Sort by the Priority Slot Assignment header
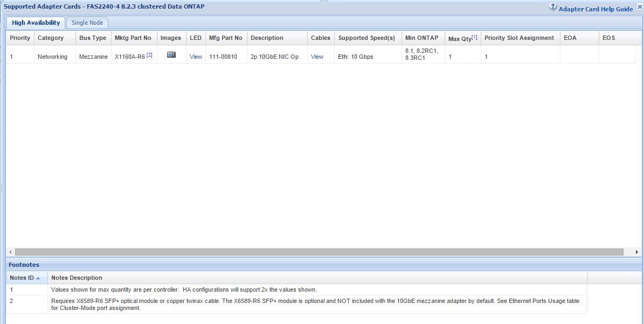644x324 pixels. 520,38
